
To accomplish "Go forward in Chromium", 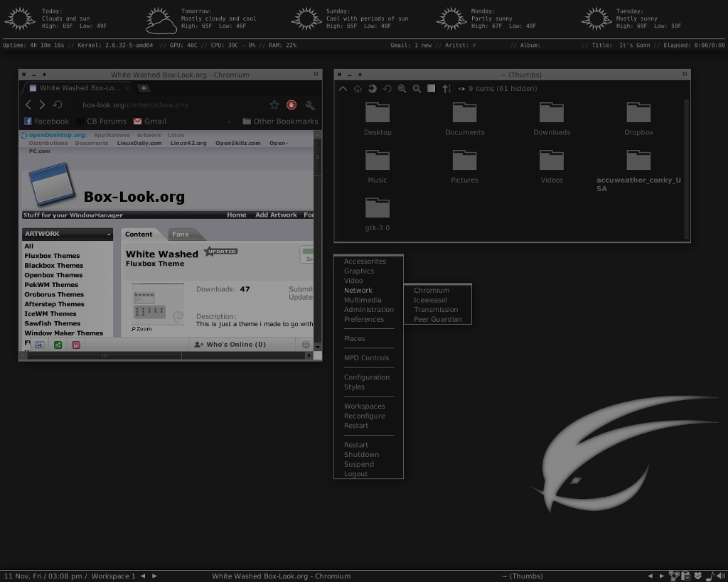I will tap(42, 105).
